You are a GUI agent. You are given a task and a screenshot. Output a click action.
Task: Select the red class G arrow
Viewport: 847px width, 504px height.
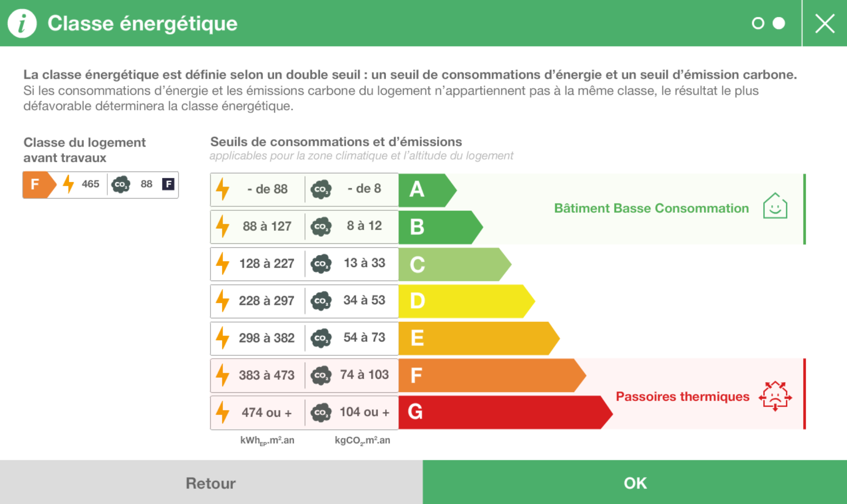(x=505, y=412)
